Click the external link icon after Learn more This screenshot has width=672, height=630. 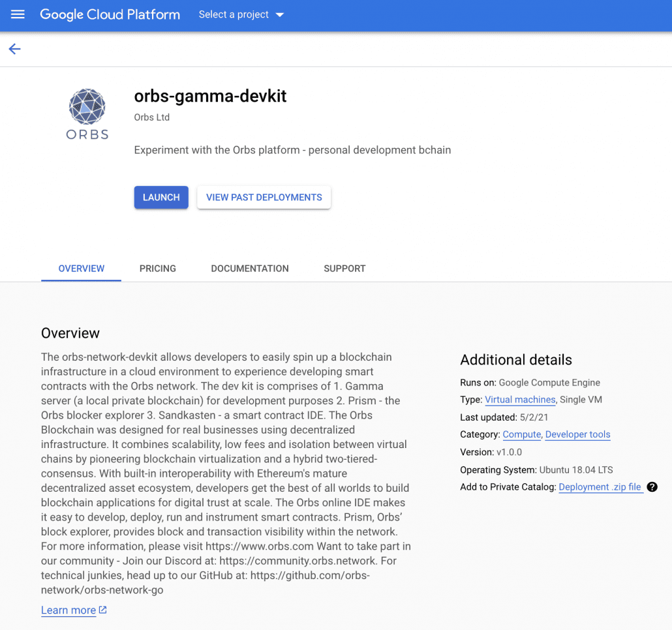tap(103, 609)
